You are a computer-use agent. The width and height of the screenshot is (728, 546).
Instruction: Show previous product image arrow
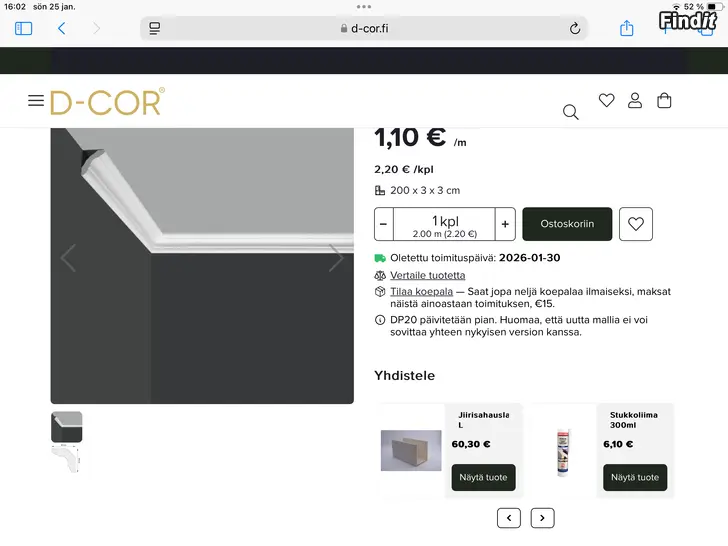click(x=68, y=258)
